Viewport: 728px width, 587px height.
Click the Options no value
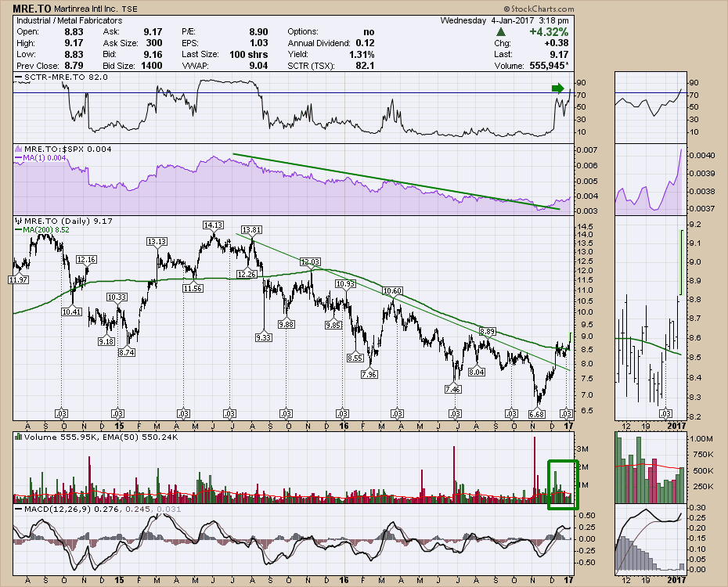(369, 31)
